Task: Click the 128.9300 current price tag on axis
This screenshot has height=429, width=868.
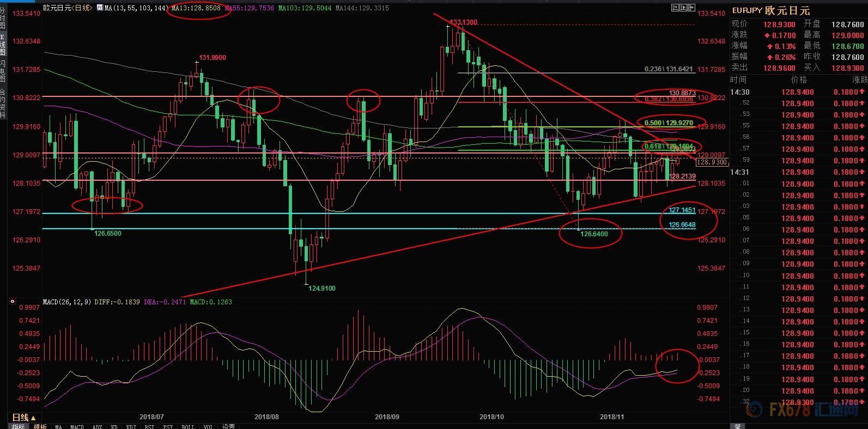Action: click(712, 162)
